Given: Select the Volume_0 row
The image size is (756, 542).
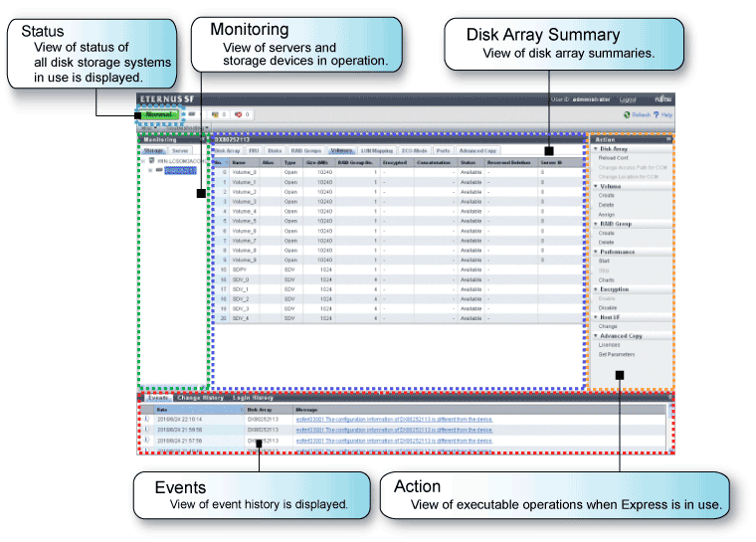Looking at the screenshot, I should point(398,172).
